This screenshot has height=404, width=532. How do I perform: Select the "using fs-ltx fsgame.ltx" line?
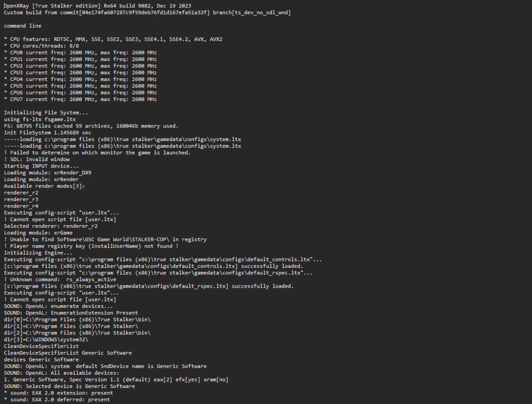[x=39, y=120]
